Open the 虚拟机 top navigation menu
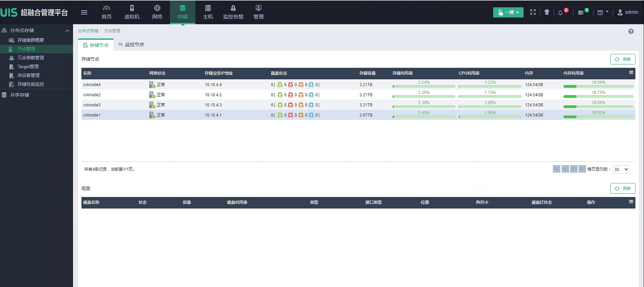644x287 pixels. [132, 12]
